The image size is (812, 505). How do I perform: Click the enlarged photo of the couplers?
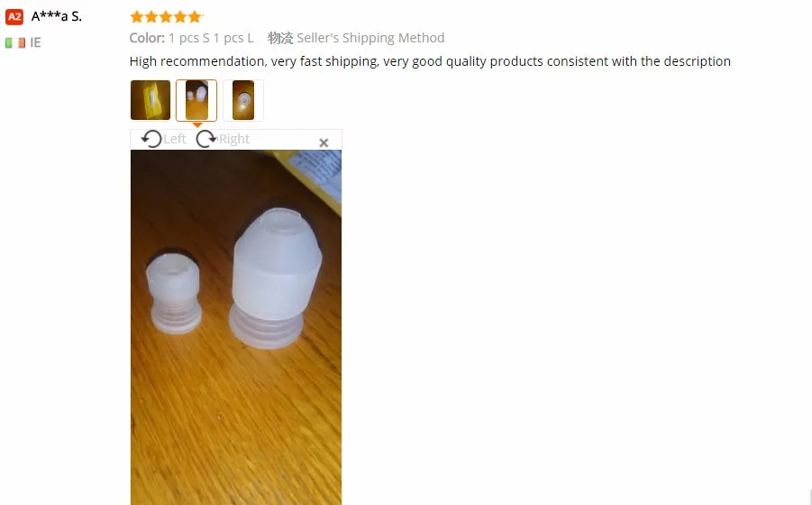coord(235,327)
